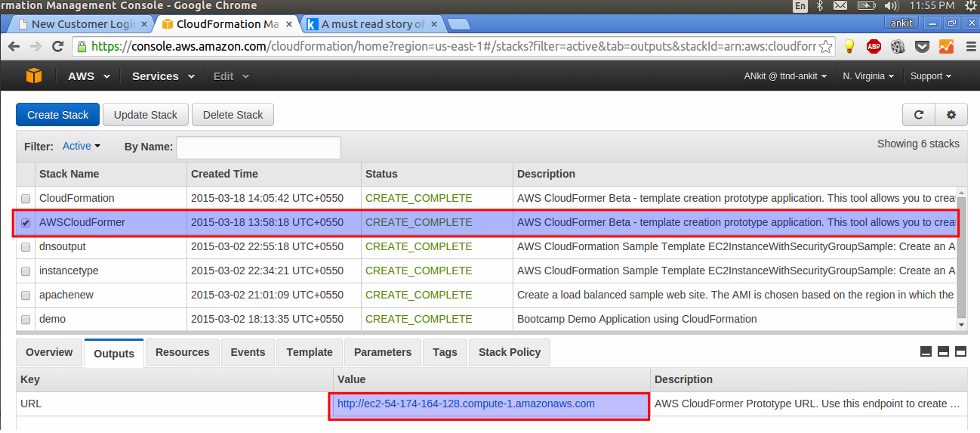Go back in the browser
The height and width of the screenshot is (433, 980).
coord(14,47)
